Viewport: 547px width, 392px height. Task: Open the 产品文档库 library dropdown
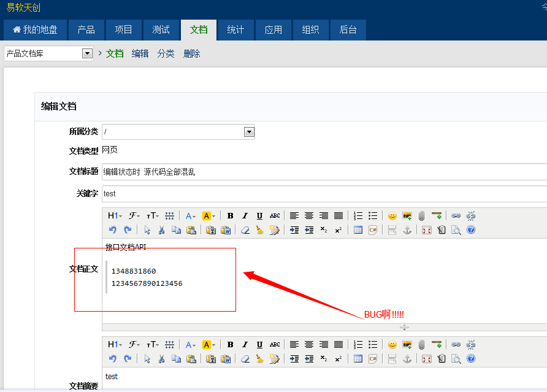[48, 53]
